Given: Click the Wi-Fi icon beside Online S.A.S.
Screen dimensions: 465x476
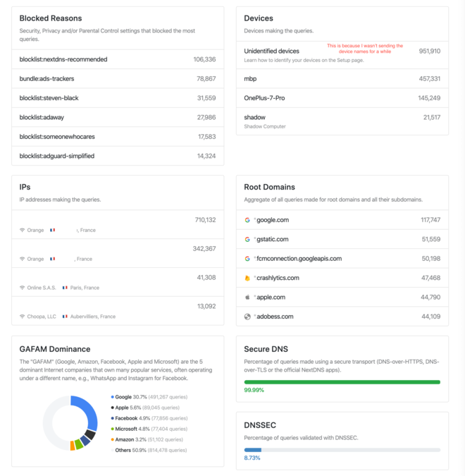Looking at the screenshot, I should click(22, 288).
